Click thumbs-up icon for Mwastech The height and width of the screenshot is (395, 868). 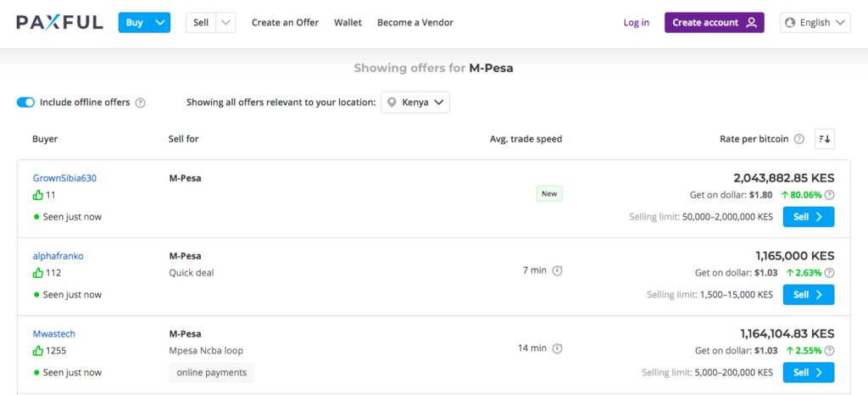click(x=37, y=351)
